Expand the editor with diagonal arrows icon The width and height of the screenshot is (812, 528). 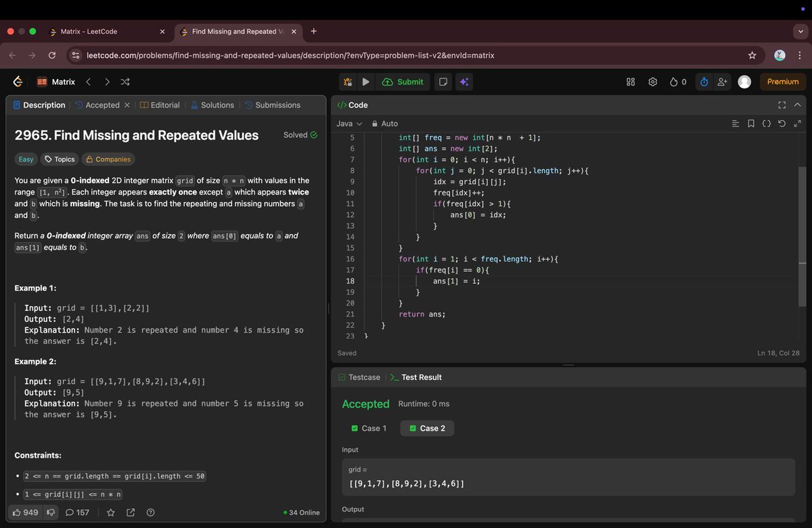tap(797, 124)
